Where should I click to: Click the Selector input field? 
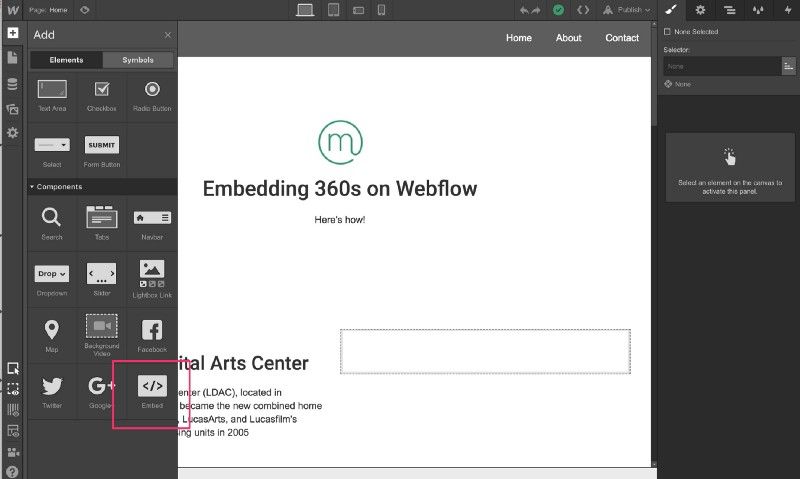coord(721,66)
